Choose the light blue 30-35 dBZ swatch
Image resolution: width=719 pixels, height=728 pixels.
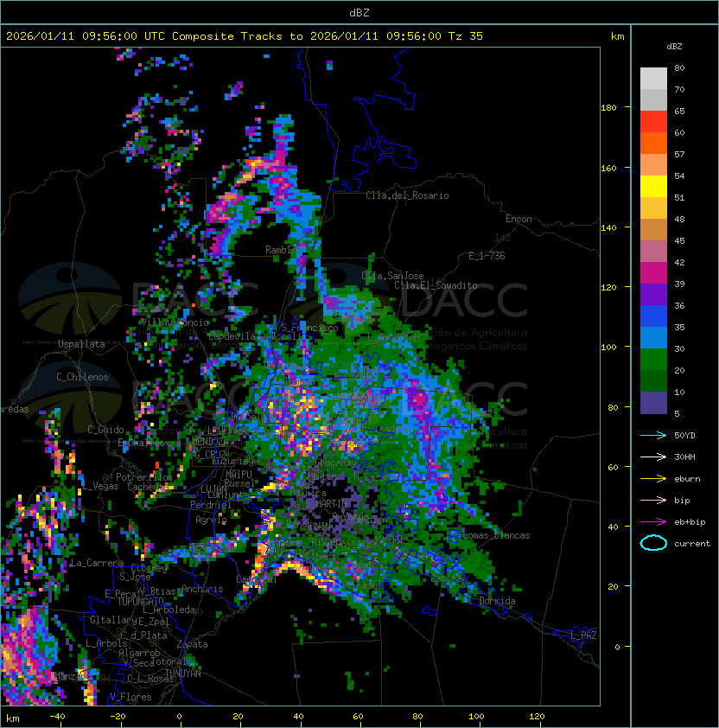click(653, 337)
